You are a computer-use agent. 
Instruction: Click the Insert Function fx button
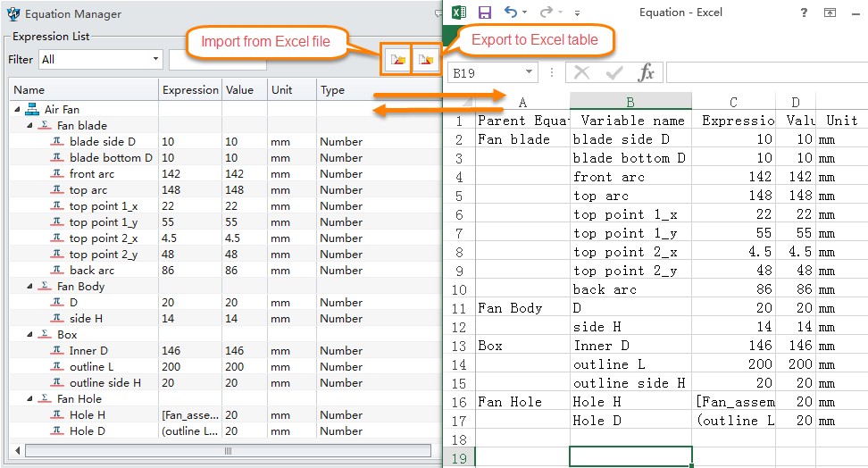[x=646, y=72]
